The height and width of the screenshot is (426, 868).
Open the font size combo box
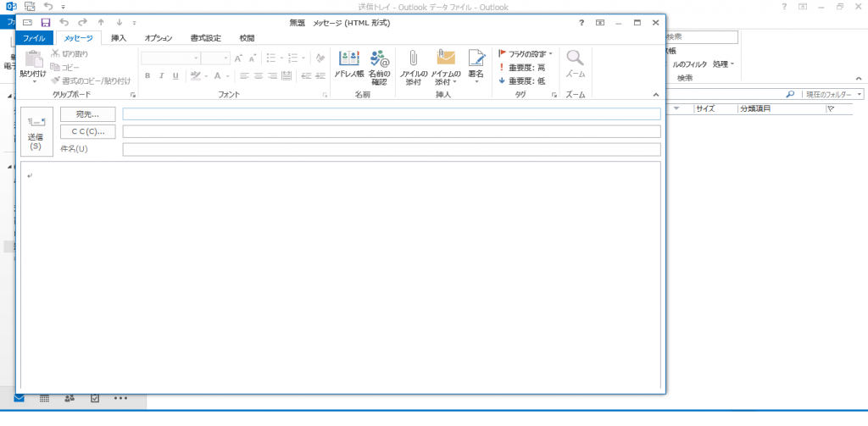[x=215, y=58]
